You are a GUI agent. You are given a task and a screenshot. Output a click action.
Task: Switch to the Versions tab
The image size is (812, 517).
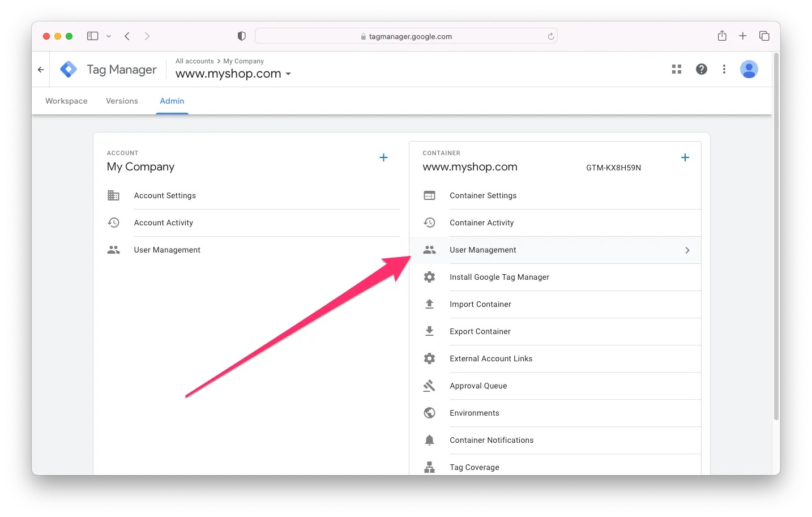(x=122, y=101)
